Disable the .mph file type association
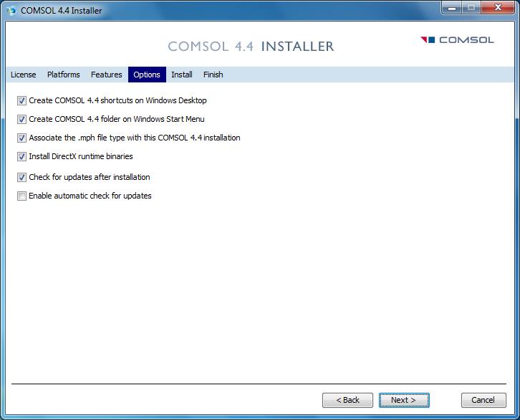 click(22, 138)
